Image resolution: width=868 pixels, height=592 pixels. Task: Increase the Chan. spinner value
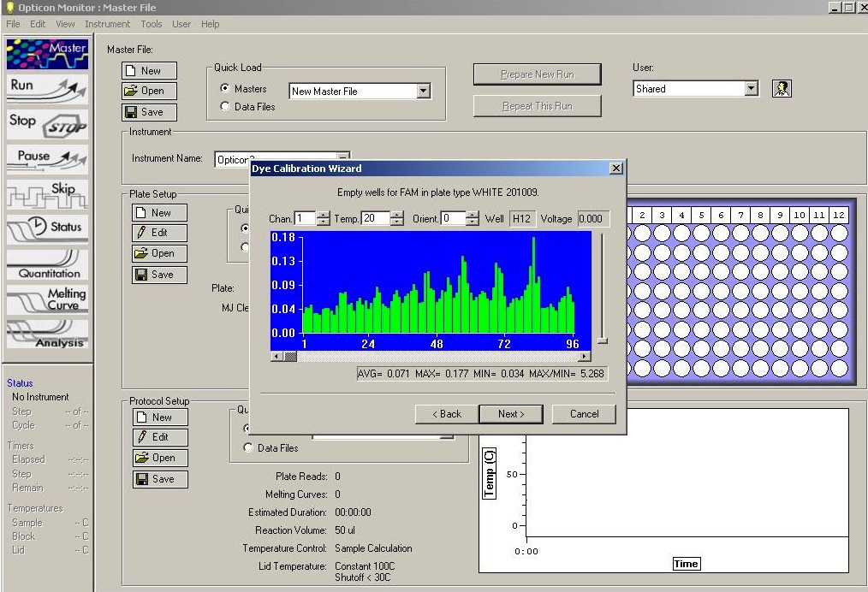[x=323, y=215]
